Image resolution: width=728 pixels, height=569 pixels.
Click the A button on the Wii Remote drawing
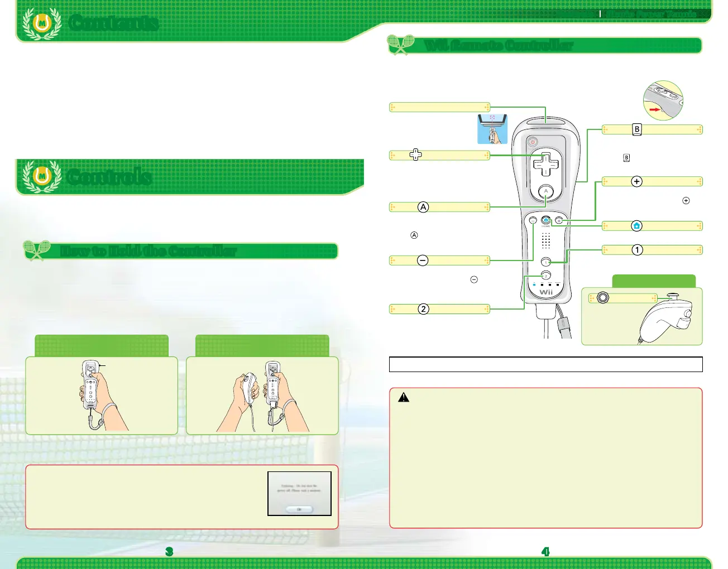point(546,192)
